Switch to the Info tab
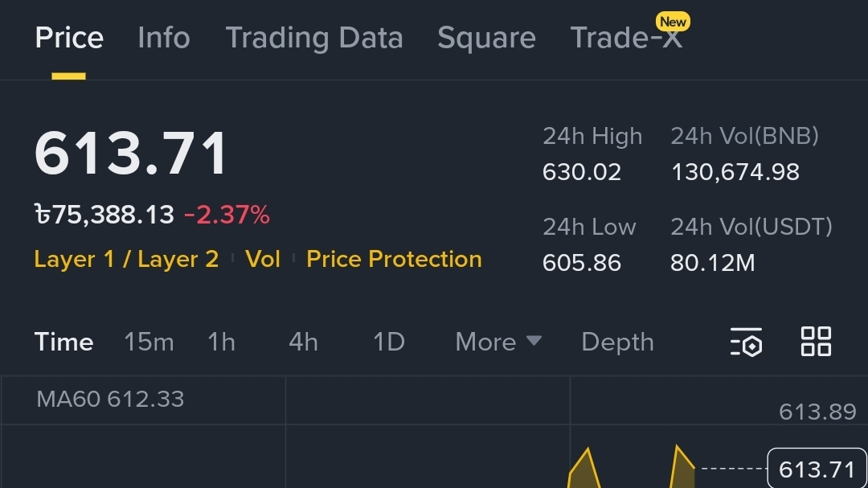The height and width of the screenshot is (488, 868). click(x=164, y=38)
